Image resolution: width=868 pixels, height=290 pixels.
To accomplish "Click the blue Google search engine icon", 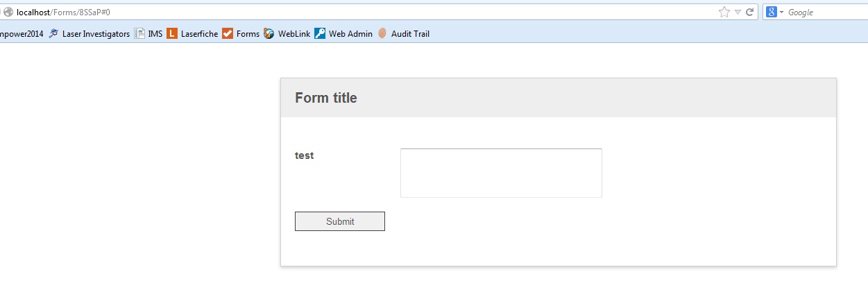I will coord(772,12).
